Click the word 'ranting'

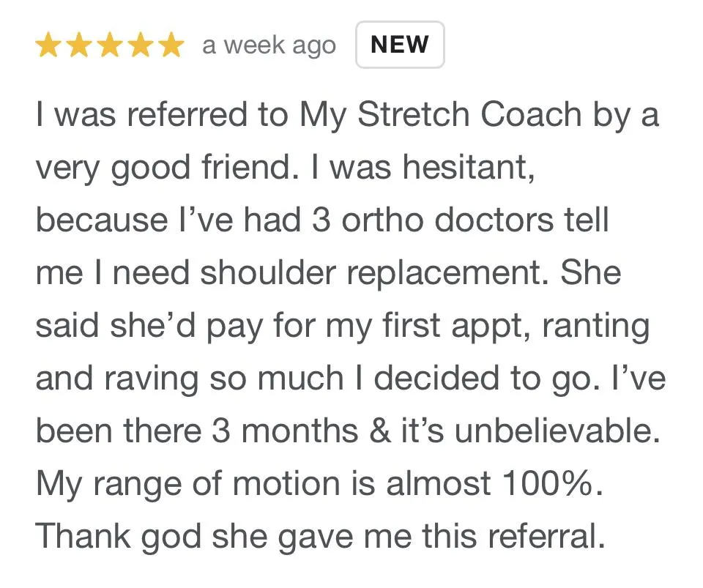(596, 327)
